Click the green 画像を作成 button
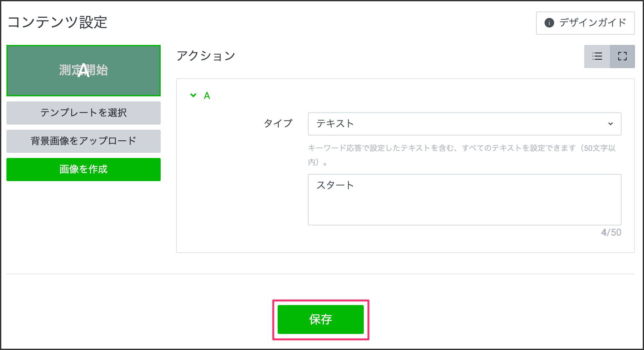 pos(84,170)
